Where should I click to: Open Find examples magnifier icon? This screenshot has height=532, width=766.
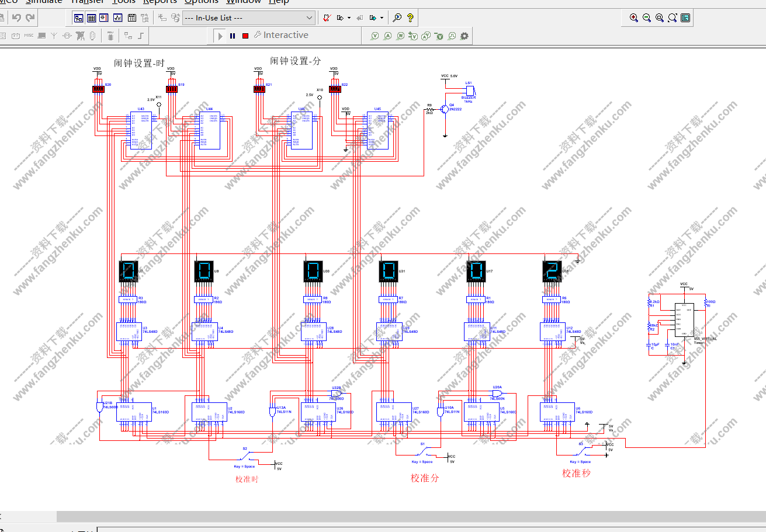click(x=397, y=18)
